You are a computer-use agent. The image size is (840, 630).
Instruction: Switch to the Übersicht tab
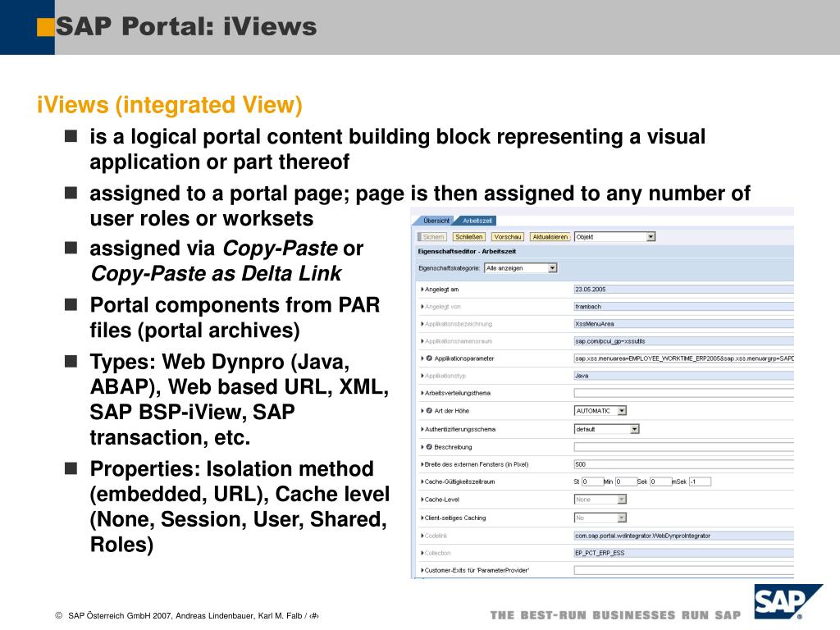436,221
